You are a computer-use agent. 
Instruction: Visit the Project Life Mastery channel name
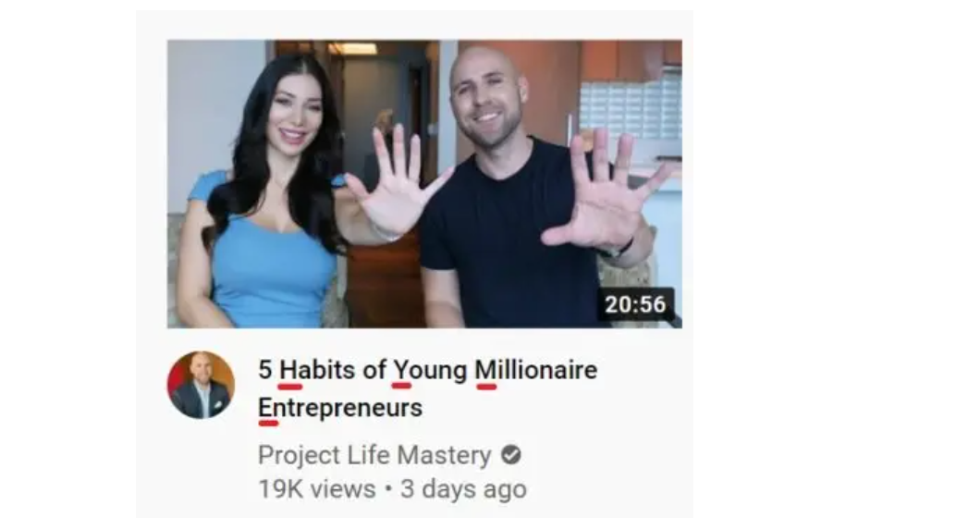[374, 455]
